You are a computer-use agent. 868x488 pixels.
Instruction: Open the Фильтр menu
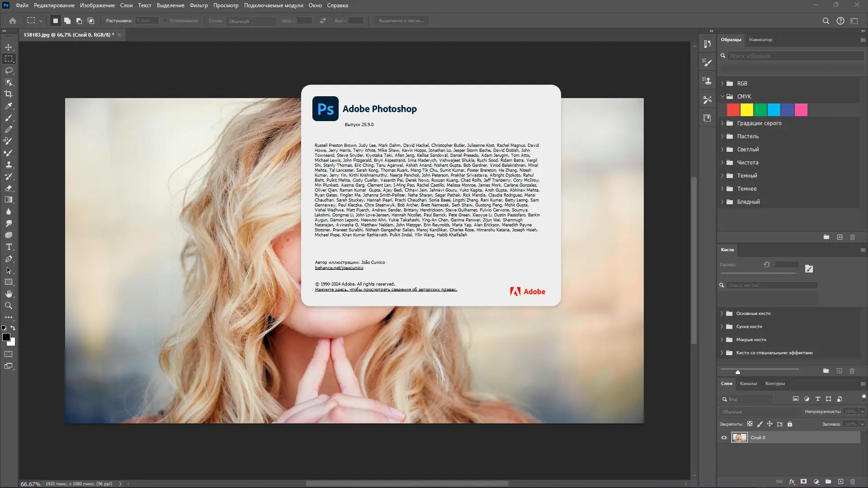pos(198,5)
